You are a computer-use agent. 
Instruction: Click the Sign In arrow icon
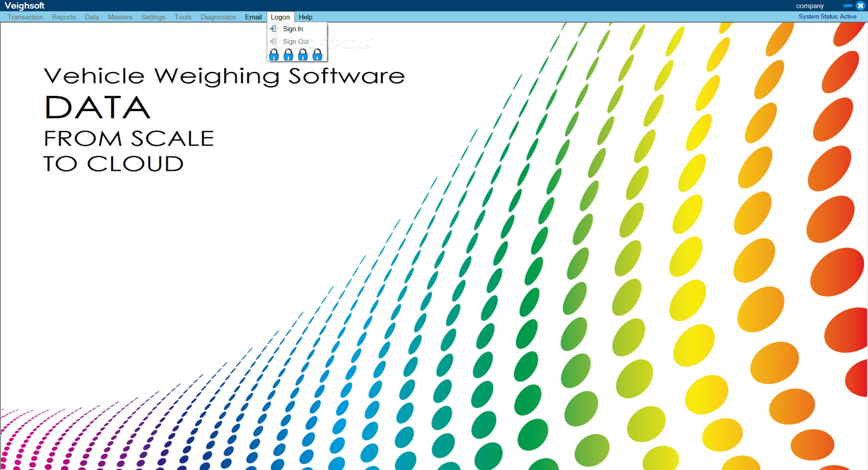(x=273, y=29)
